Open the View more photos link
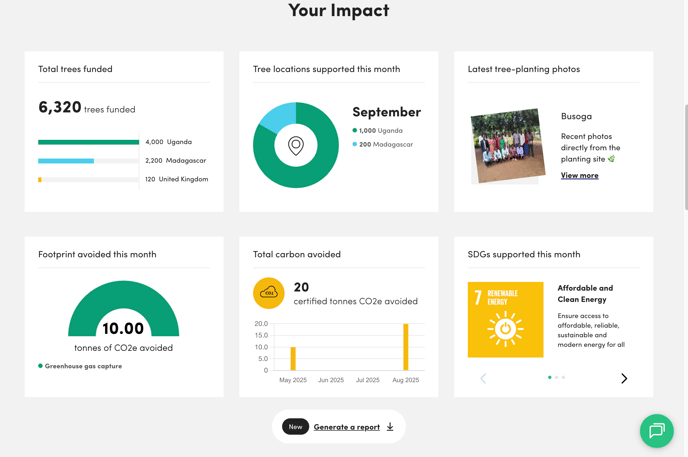688x457 pixels. tap(579, 175)
